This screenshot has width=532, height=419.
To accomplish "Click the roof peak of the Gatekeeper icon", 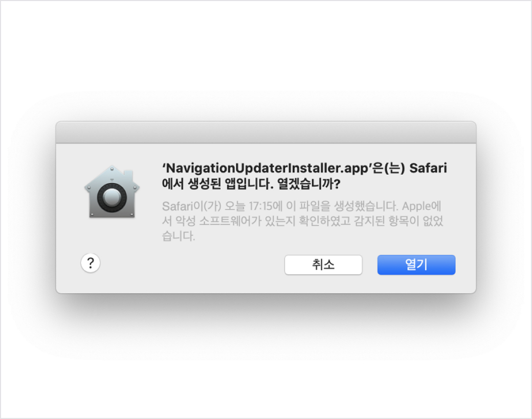I will tap(112, 169).
